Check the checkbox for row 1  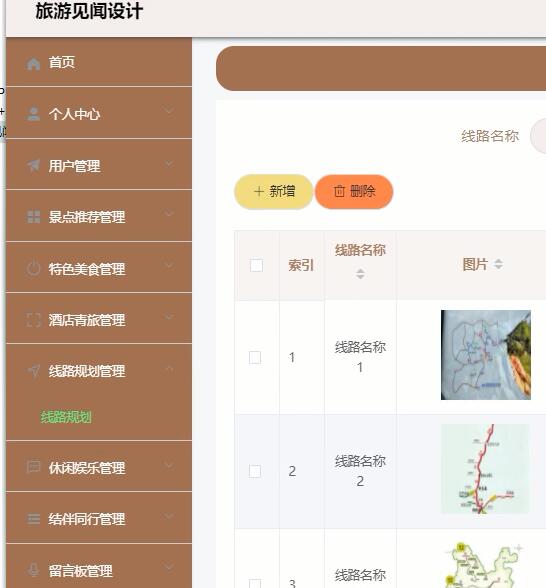coord(255,357)
